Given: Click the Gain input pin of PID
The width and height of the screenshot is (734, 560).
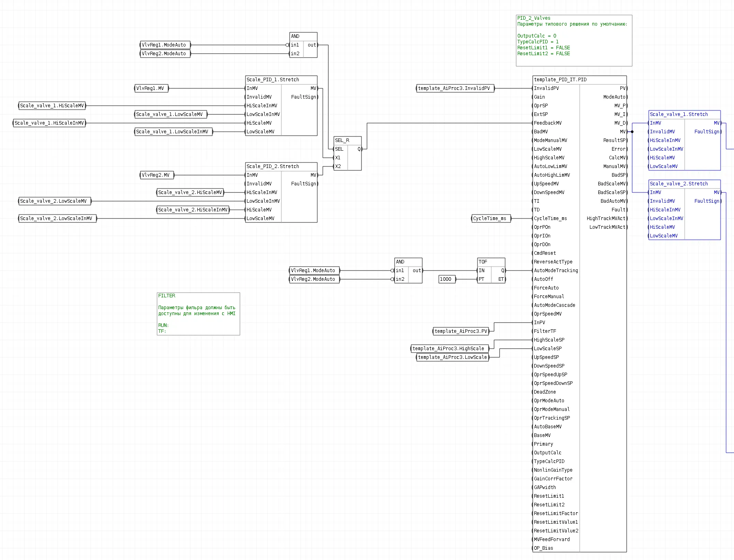Looking at the screenshot, I should 539,97.
